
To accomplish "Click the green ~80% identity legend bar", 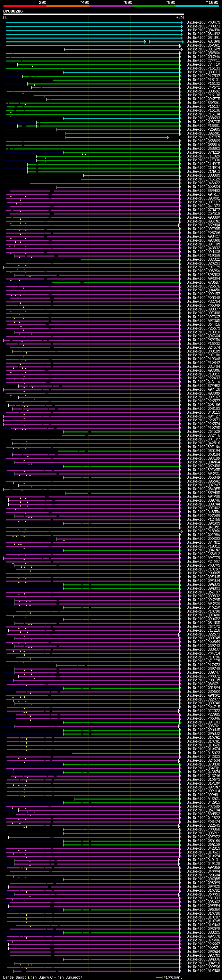I will pos(154,7).
